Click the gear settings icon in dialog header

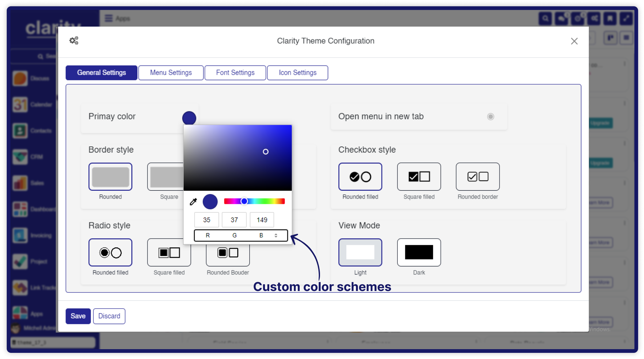pos(74,41)
